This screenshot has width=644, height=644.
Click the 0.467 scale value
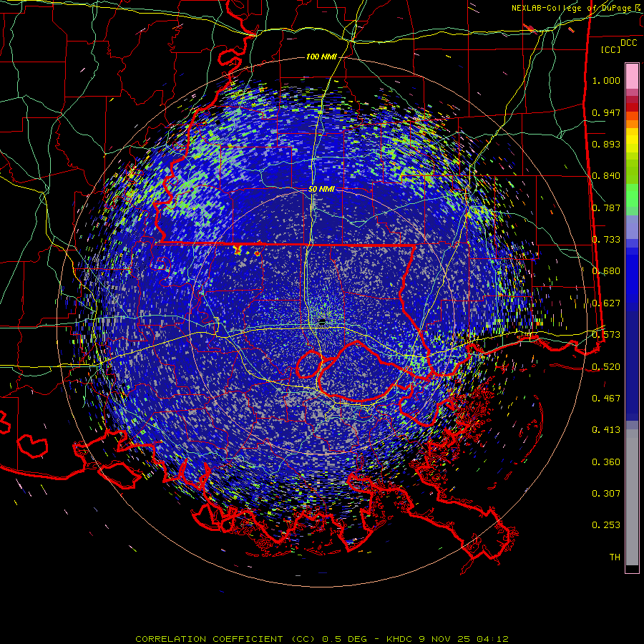pos(606,399)
